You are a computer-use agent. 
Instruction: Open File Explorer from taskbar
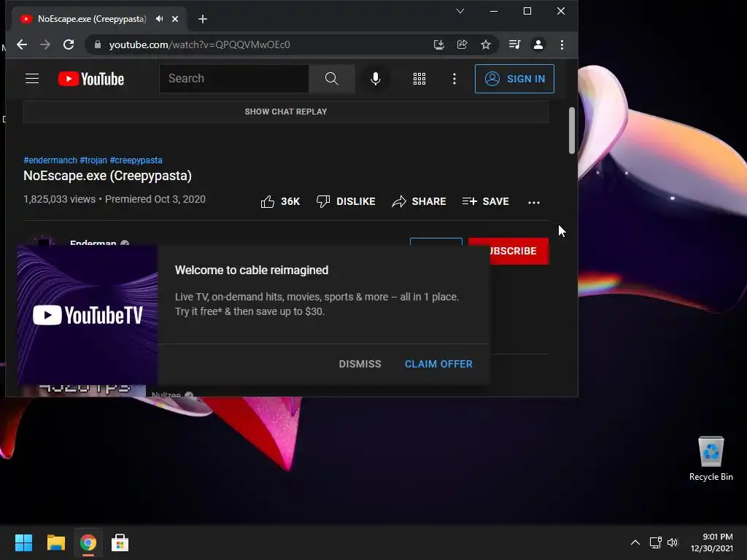point(55,542)
